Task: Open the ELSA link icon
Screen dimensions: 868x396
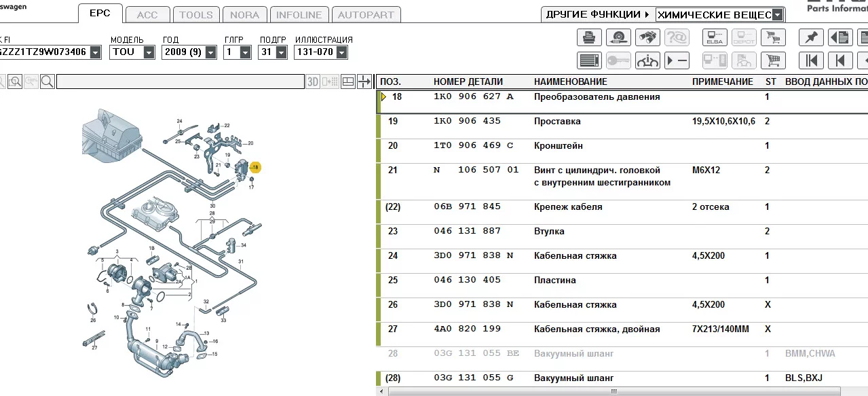Action: tap(715, 37)
